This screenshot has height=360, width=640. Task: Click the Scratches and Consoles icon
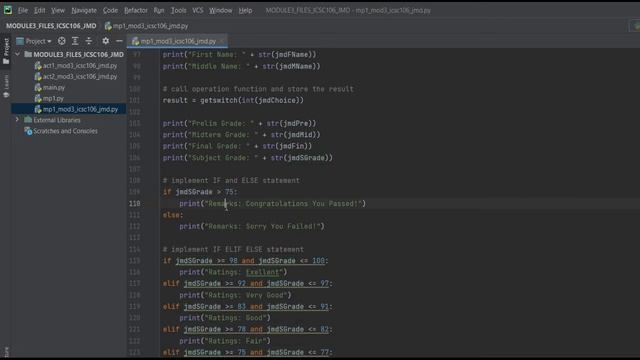(x=28, y=131)
